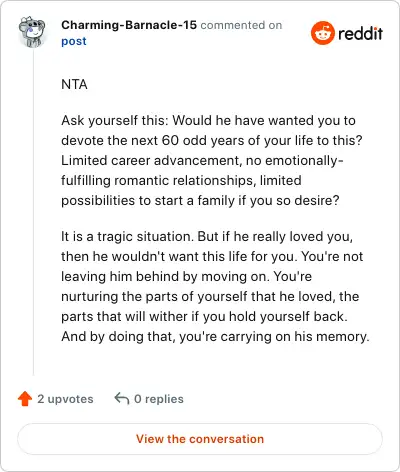Collapse the comment using the vertical thread line
The image size is (400, 472).
pyautogui.click(x=33, y=213)
